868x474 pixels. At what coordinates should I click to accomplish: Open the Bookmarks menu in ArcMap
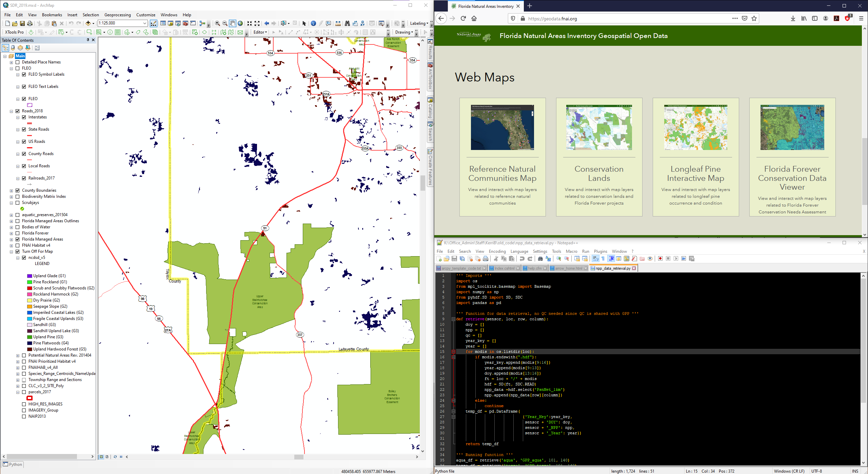[x=52, y=15]
